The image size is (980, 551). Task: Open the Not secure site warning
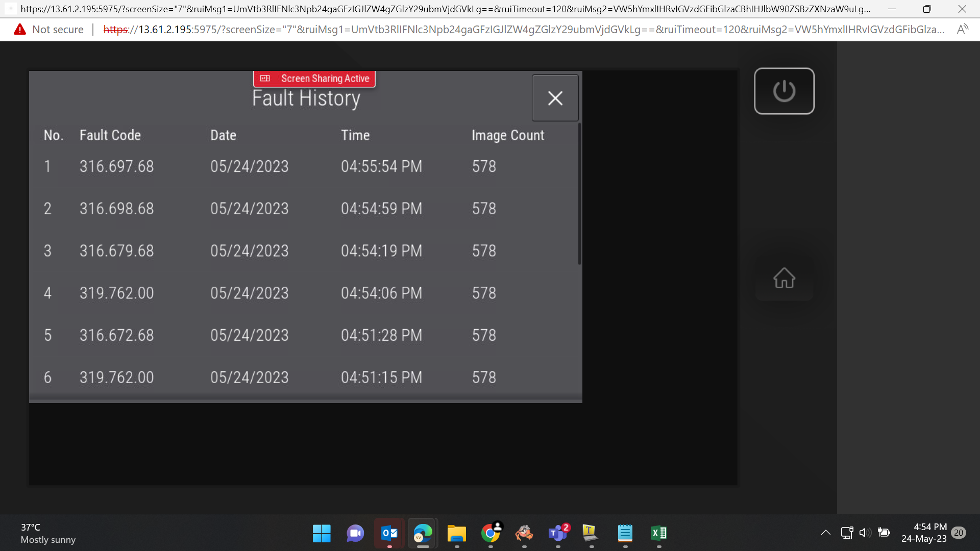click(48, 30)
